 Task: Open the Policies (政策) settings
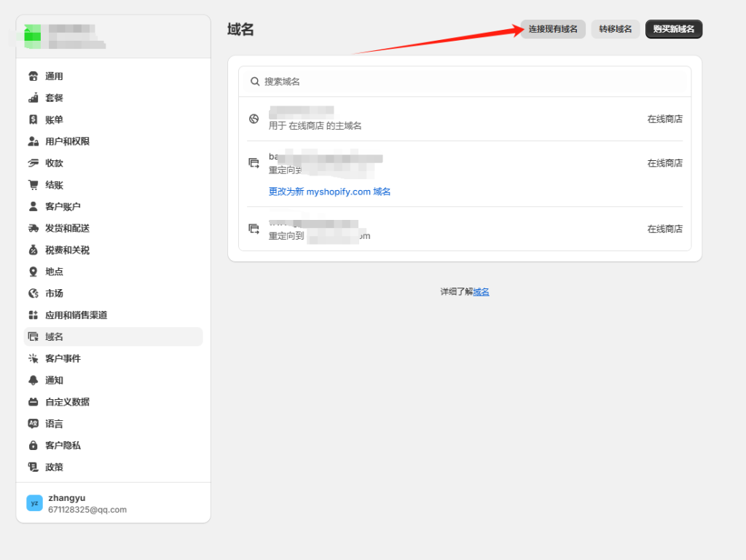coord(54,467)
